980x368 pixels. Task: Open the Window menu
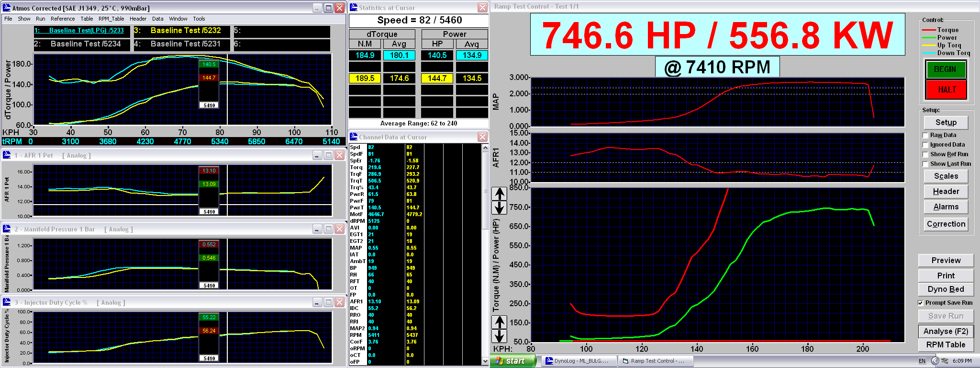(178, 19)
